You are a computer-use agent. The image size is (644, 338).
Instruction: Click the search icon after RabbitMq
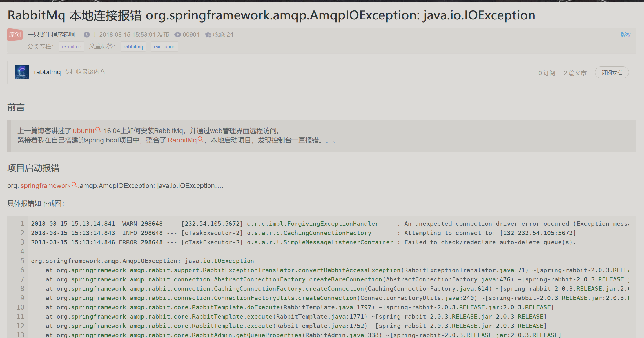click(x=200, y=139)
